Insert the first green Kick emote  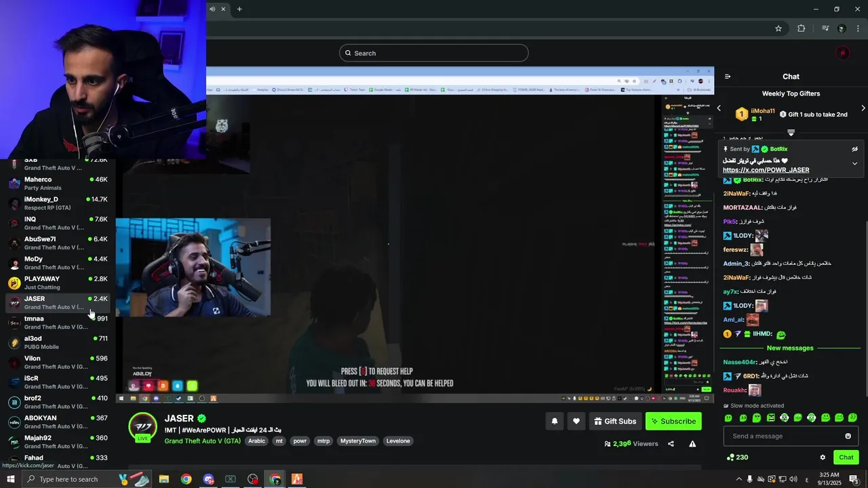point(728,418)
